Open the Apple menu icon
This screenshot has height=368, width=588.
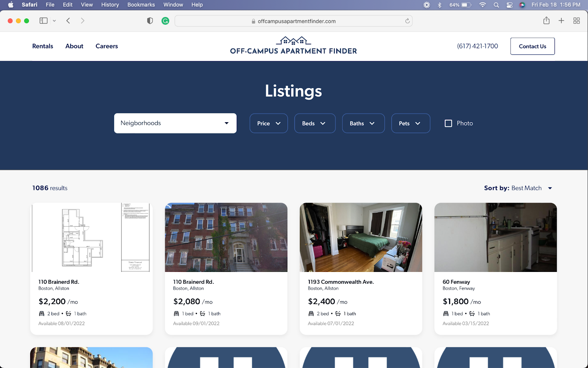[x=11, y=5]
